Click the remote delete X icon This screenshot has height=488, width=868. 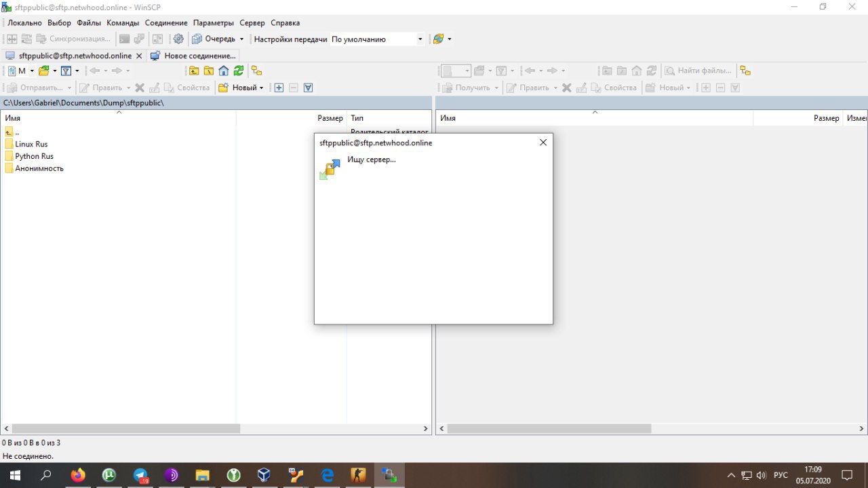pyautogui.click(x=567, y=88)
